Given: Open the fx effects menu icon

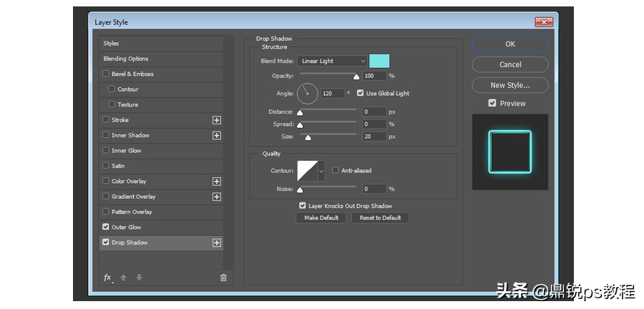Looking at the screenshot, I should coord(107,278).
